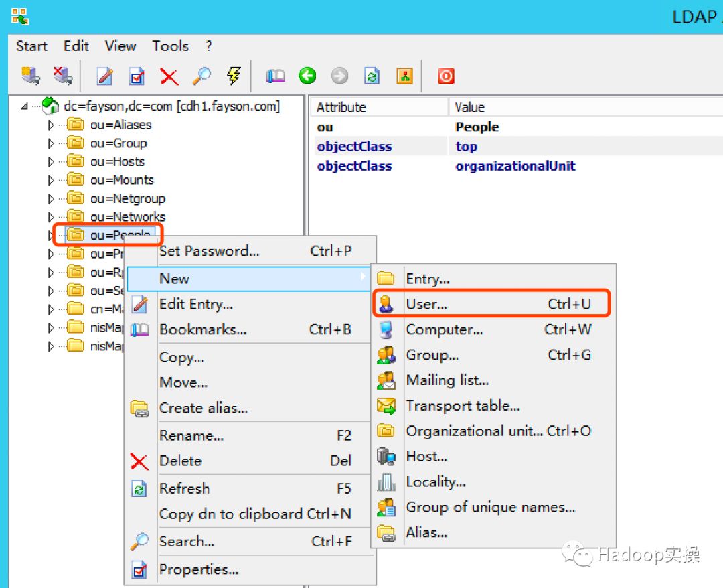Open Properties checkmark icon in toolbar
Image resolution: width=723 pixels, height=588 pixels.
coord(137,76)
